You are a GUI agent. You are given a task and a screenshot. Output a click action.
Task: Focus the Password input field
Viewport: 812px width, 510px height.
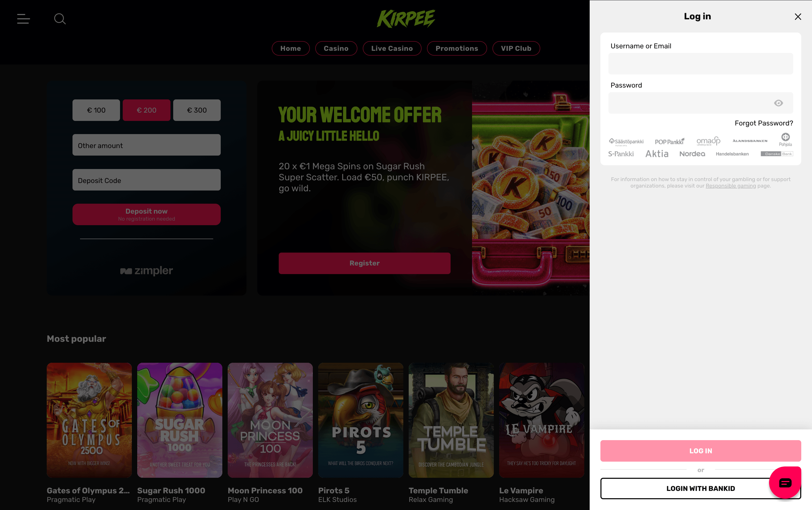[x=700, y=103]
